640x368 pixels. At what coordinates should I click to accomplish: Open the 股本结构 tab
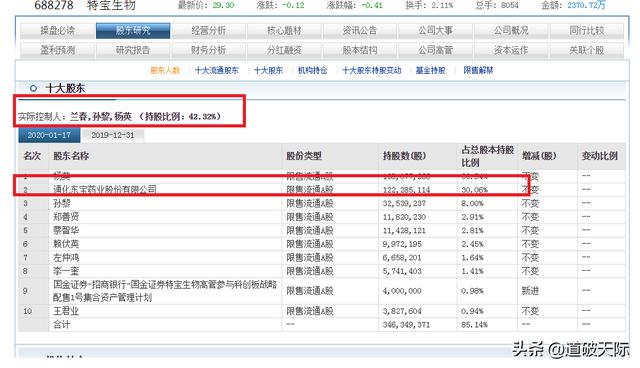[x=360, y=50]
